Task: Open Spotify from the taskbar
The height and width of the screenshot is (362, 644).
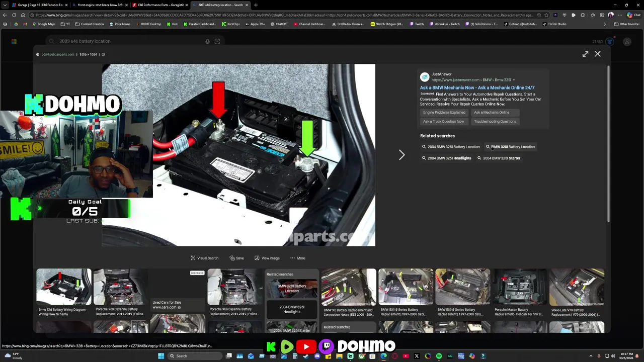Action: click(x=439, y=356)
